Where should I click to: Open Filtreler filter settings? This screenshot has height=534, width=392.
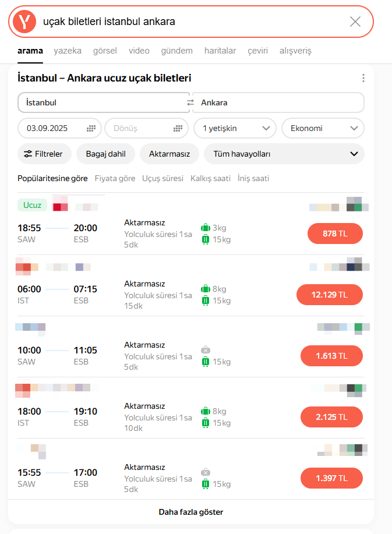click(x=44, y=154)
